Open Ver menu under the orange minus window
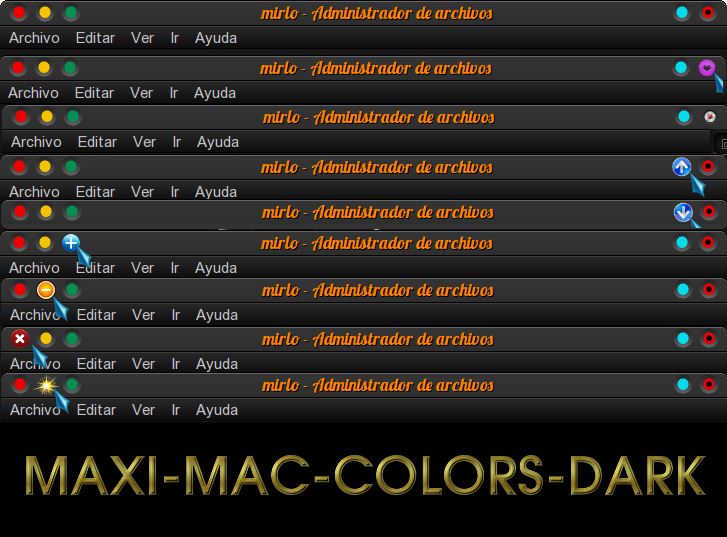Viewport: 727px width, 537px height. coord(143,315)
